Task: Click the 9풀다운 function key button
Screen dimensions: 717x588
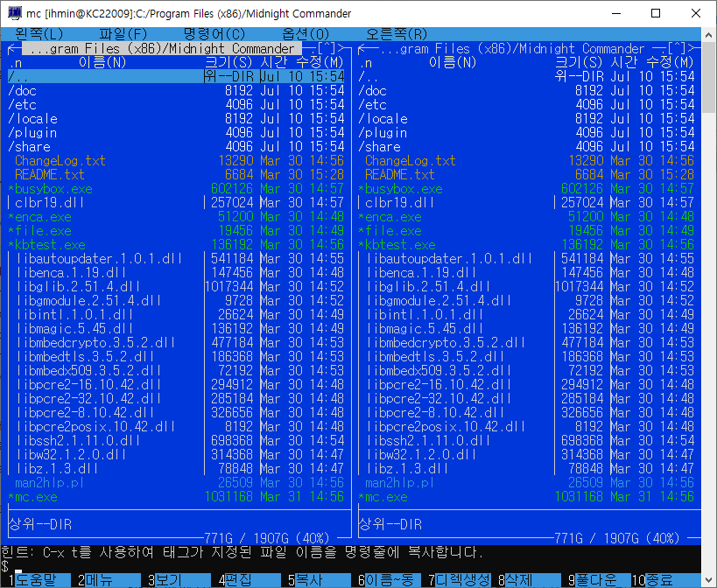Action: (599, 580)
